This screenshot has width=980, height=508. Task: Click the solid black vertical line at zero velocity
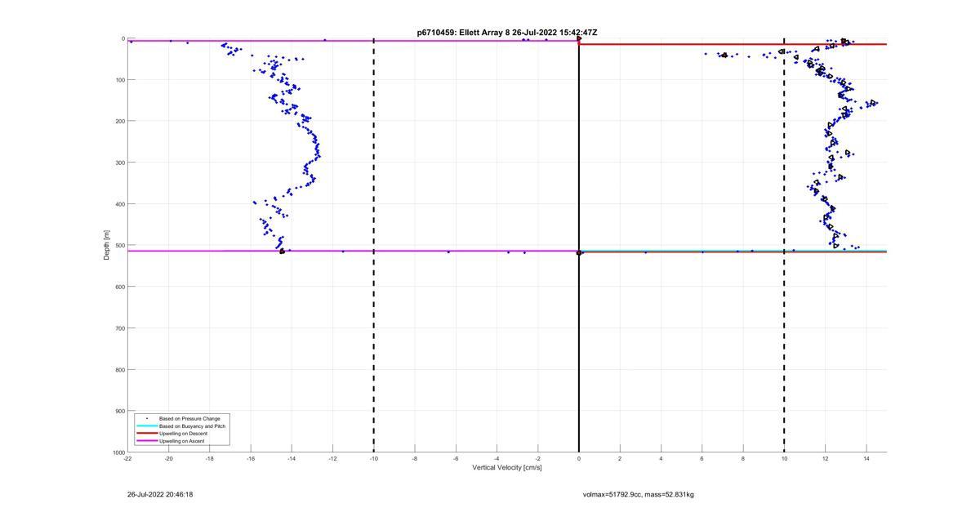pyautogui.click(x=579, y=245)
